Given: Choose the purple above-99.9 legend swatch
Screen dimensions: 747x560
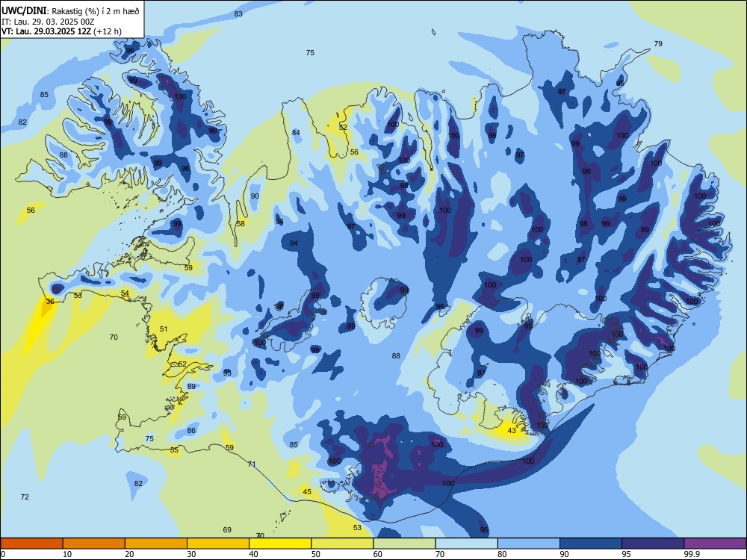Looking at the screenshot, I should pos(715,544).
